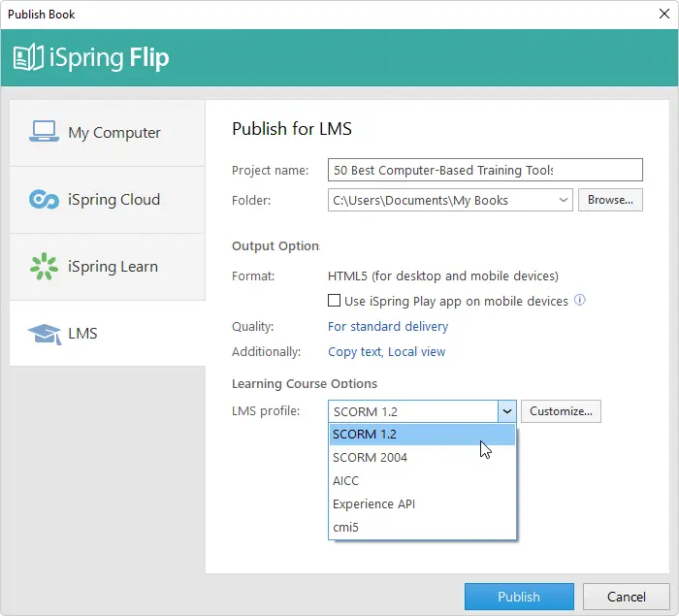Open the iSpring Learn tab
Image resolution: width=679 pixels, height=616 pixels.
[108, 267]
